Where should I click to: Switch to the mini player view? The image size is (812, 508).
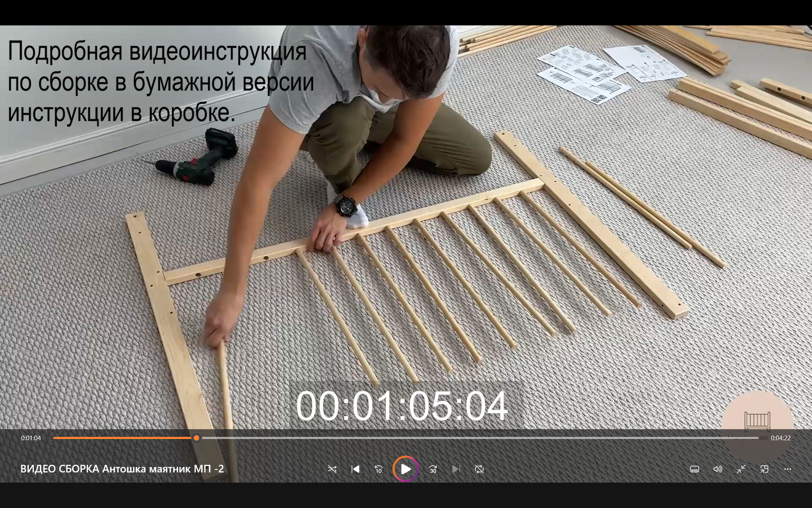pos(764,469)
